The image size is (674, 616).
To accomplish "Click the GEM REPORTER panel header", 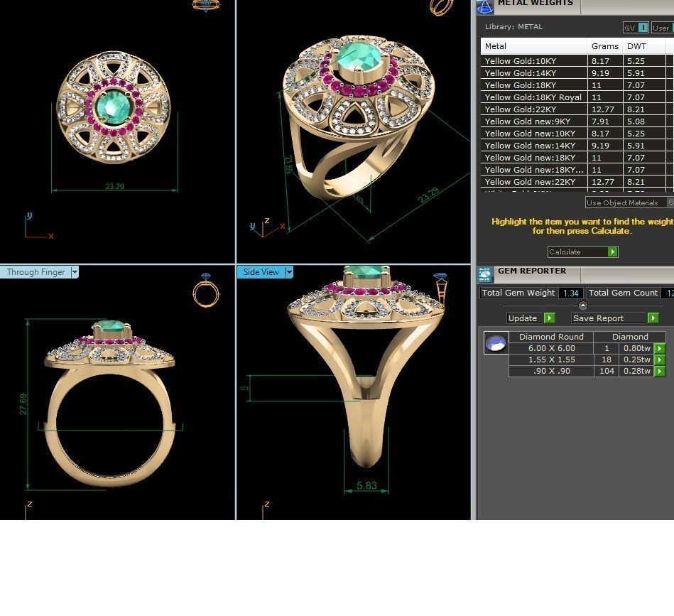I will tap(532, 271).
